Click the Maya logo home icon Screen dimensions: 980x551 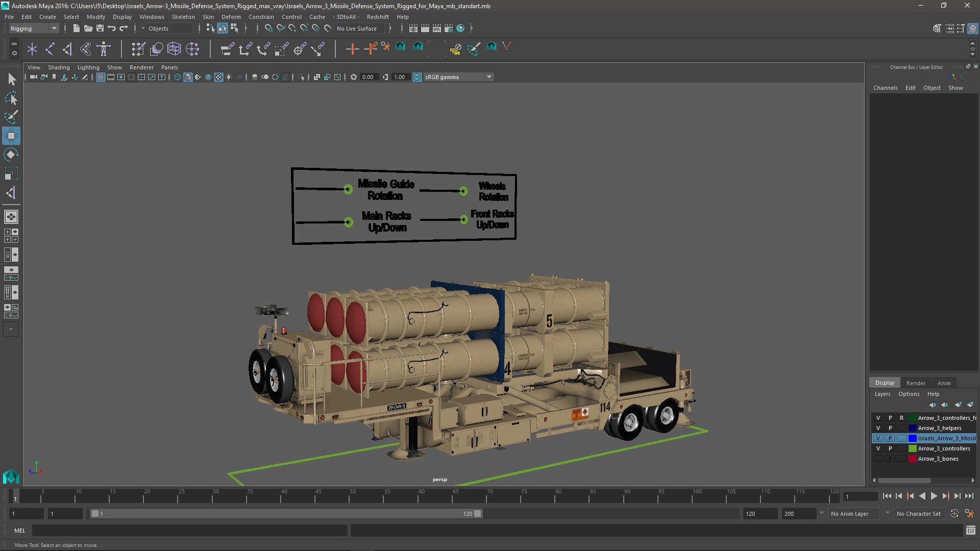click(11, 477)
